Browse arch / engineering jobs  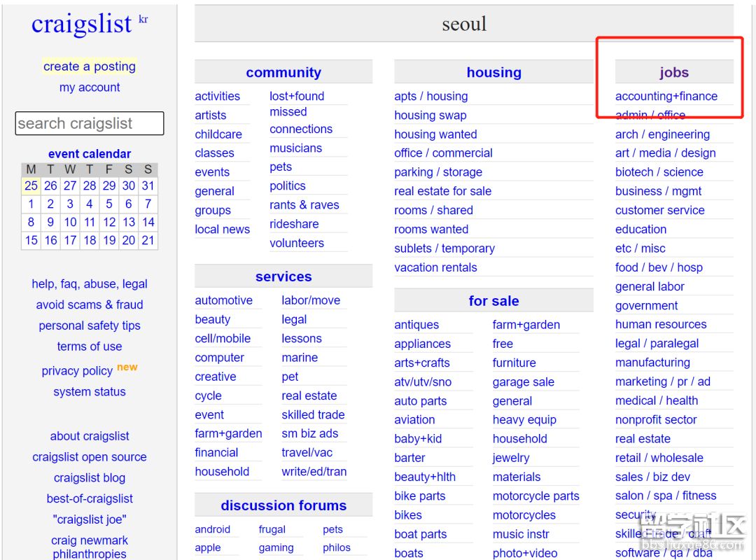[662, 134]
